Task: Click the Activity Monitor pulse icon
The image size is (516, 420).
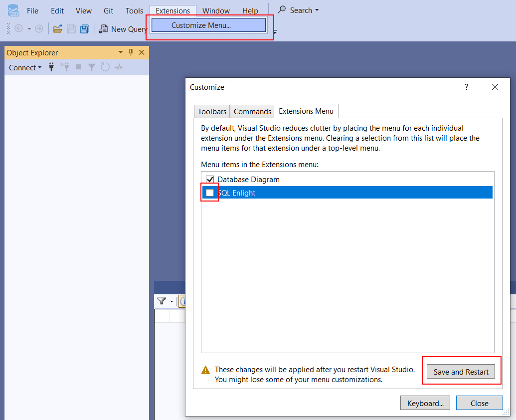Action: [119, 67]
